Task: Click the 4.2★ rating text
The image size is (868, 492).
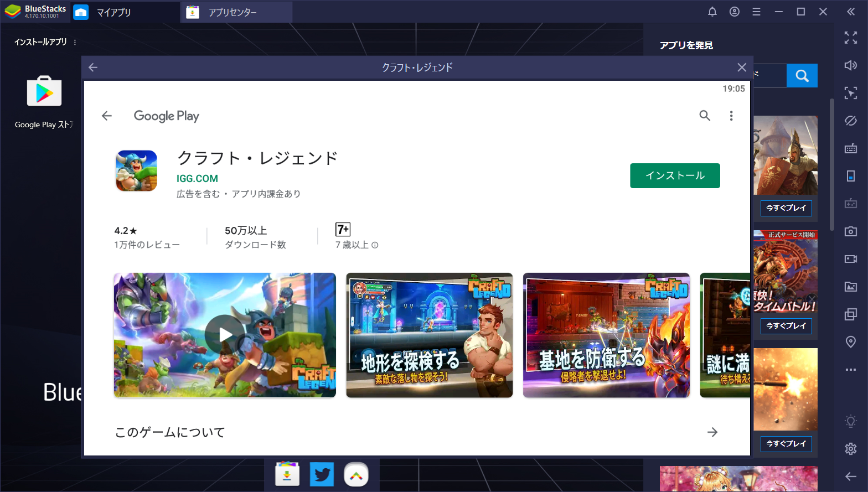Action: point(126,231)
